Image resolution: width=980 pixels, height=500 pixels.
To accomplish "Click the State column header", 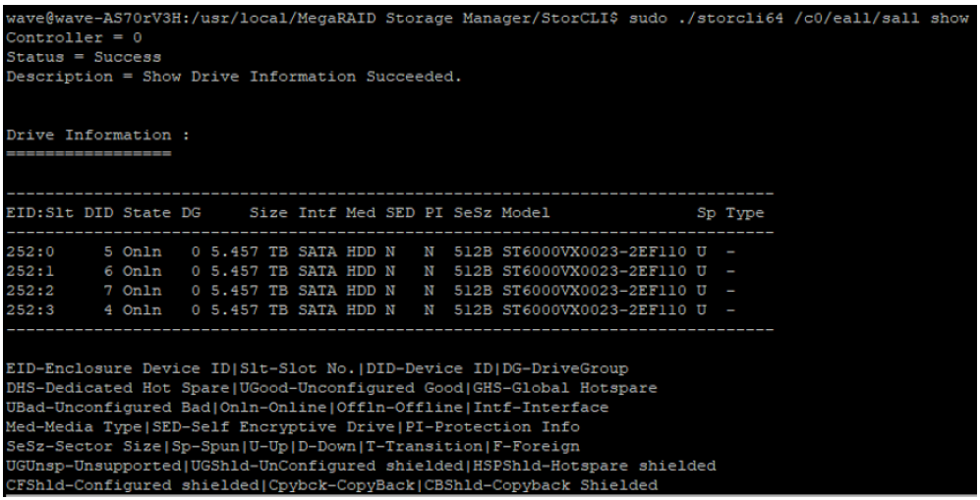I will point(146,213).
